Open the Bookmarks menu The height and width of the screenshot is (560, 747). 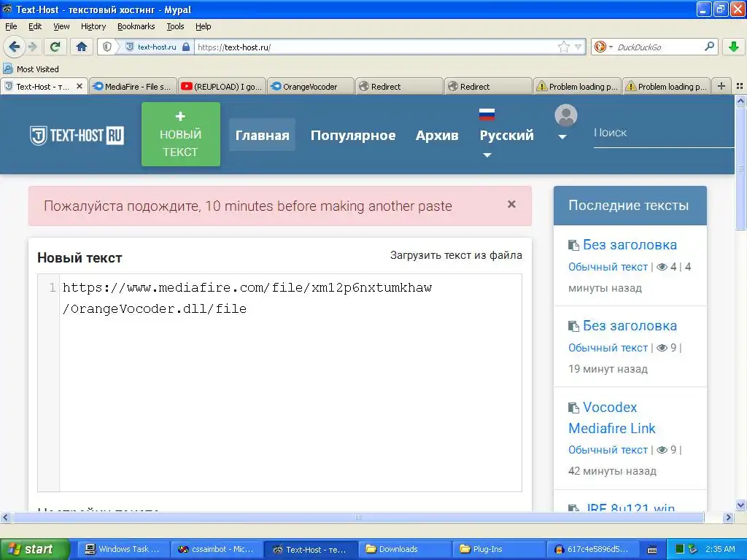click(136, 26)
